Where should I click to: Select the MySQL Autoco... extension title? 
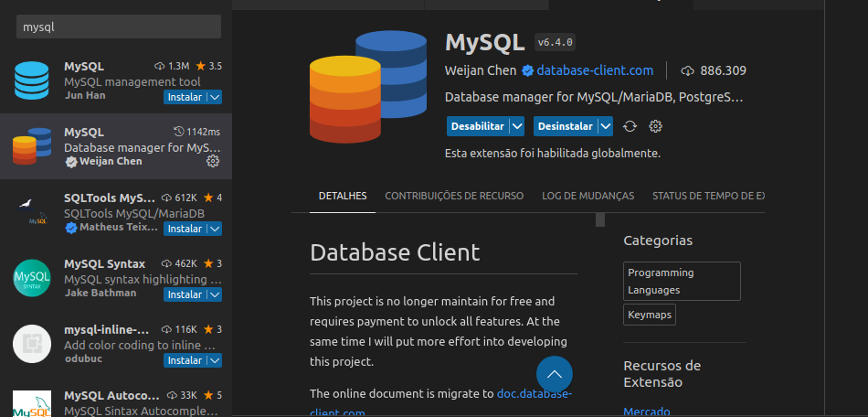[111, 395]
